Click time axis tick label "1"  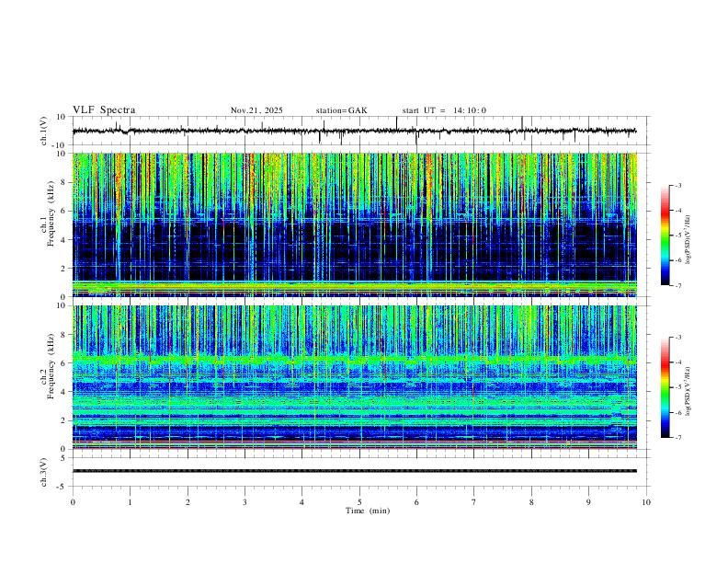point(130,502)
